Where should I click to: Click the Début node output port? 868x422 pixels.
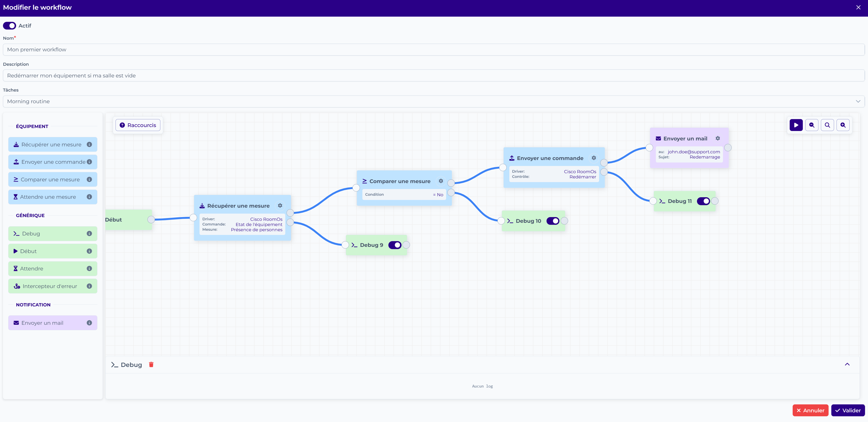coord(151,220)
